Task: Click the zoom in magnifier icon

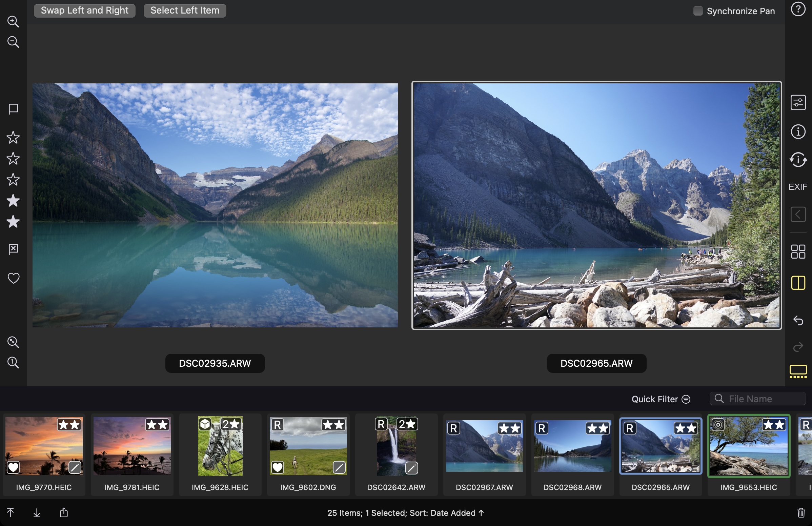Action: [x=13, y=21]
